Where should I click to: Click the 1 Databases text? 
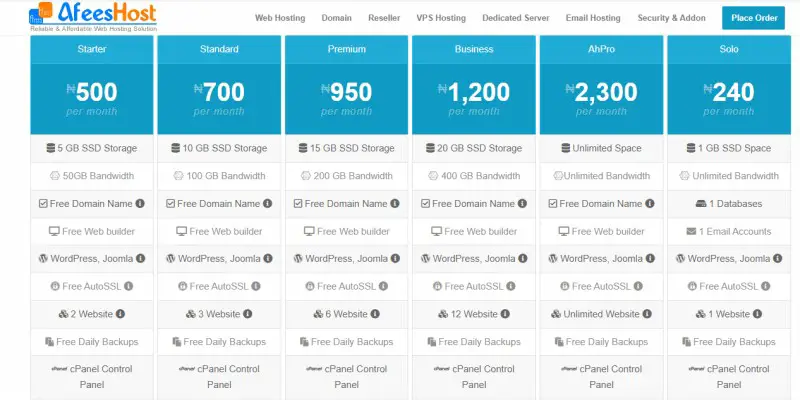[x=735, y=204]
